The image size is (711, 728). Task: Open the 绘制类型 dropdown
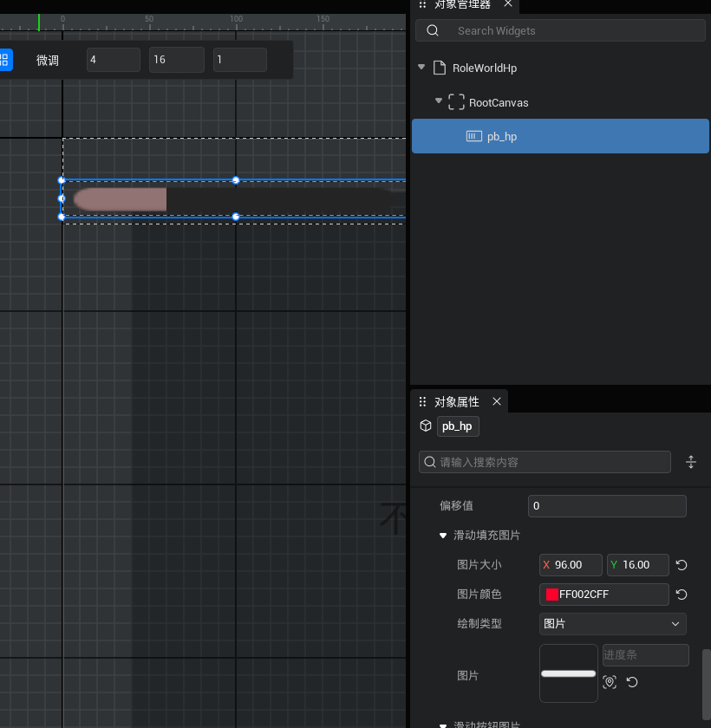[x=612, y=623]
